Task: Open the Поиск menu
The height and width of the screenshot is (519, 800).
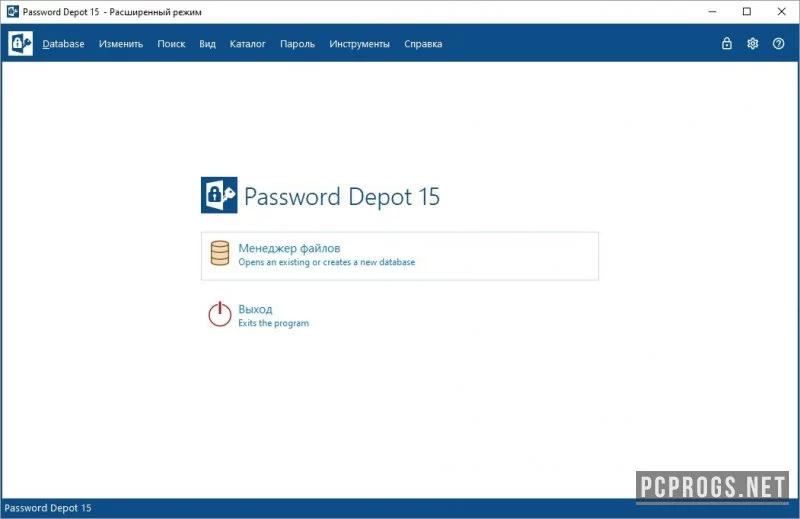Action: [x=171, y=44]
